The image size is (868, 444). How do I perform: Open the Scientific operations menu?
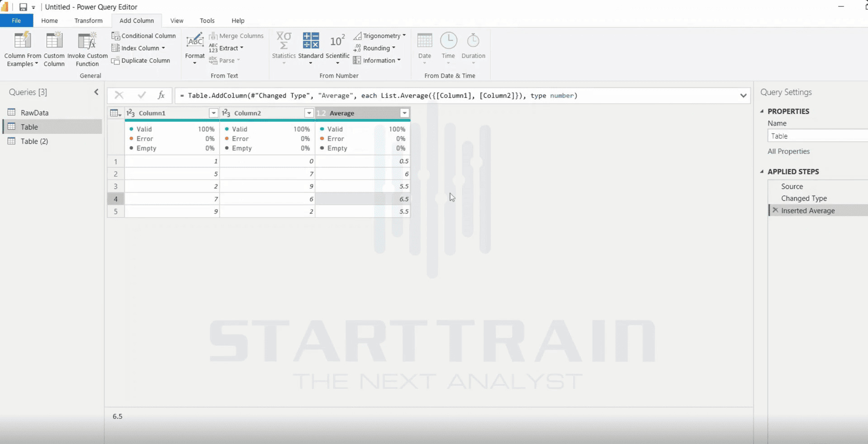[x=337, y=49]
